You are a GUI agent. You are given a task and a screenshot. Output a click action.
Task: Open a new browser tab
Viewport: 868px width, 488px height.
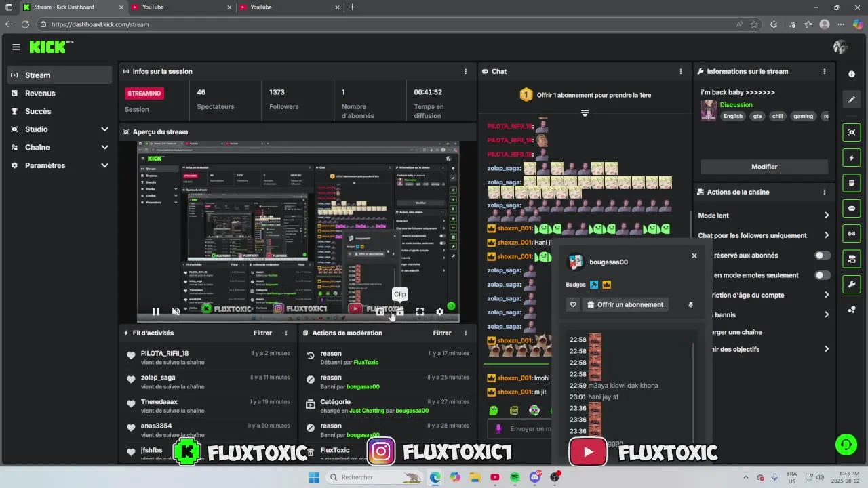coord(352,7)
